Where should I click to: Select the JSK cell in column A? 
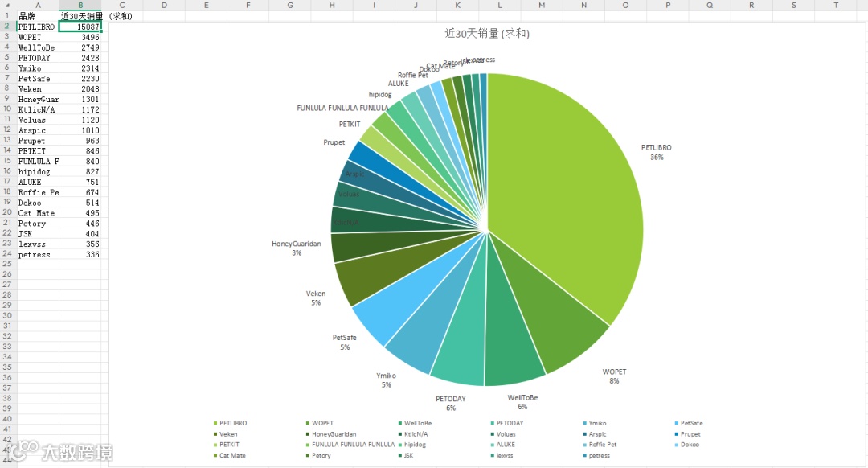click(x=38, y=234)
